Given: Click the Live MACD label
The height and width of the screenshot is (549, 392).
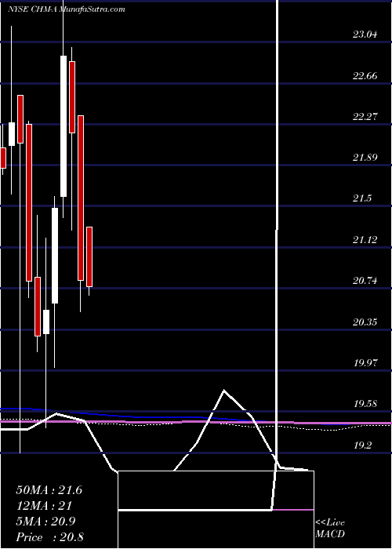Looking at the screenshot, I should point(330,529).
